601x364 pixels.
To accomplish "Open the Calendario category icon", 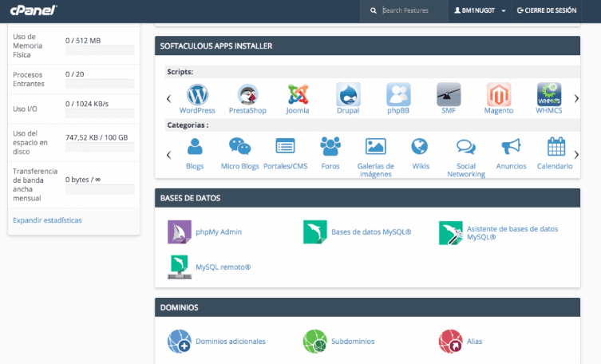I will coord(556,146).
